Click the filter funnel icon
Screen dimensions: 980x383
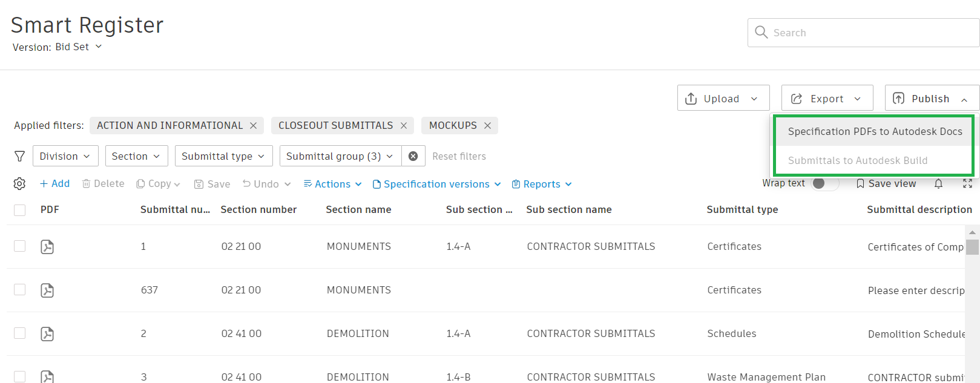[x=19, y=156]
